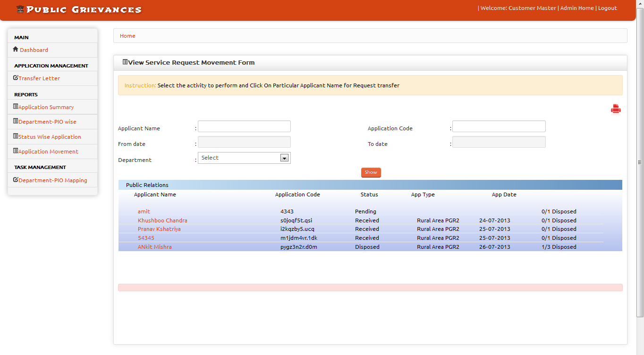This screenshot has width=644, height=355.
Task: Click the Logout link
Action: click(x=608, y=8)
